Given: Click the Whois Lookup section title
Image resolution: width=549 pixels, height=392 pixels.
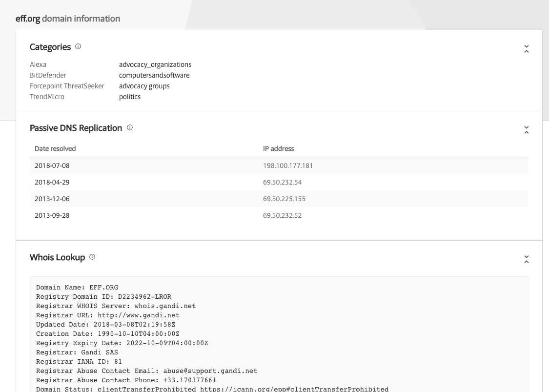Looking at the screenshot, I should coord(58,257).
